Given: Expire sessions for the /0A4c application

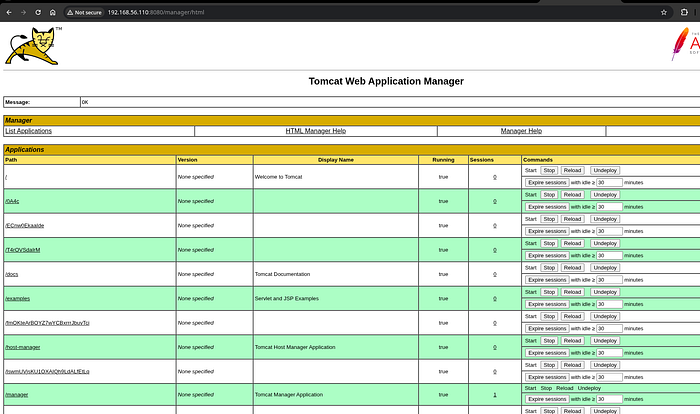Looking at the screenshot, I should pyautogui.click(x=547, y=207).
